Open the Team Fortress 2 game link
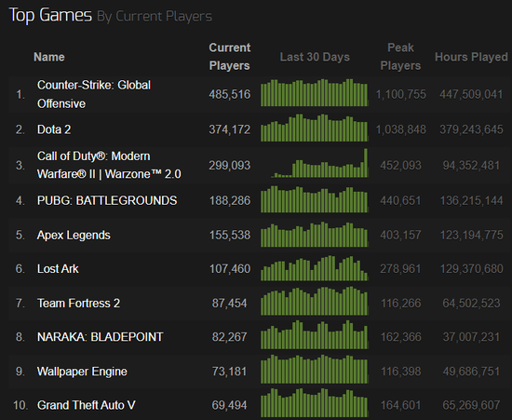The height and width of the screenshot is (420, 512). (78, 303)
